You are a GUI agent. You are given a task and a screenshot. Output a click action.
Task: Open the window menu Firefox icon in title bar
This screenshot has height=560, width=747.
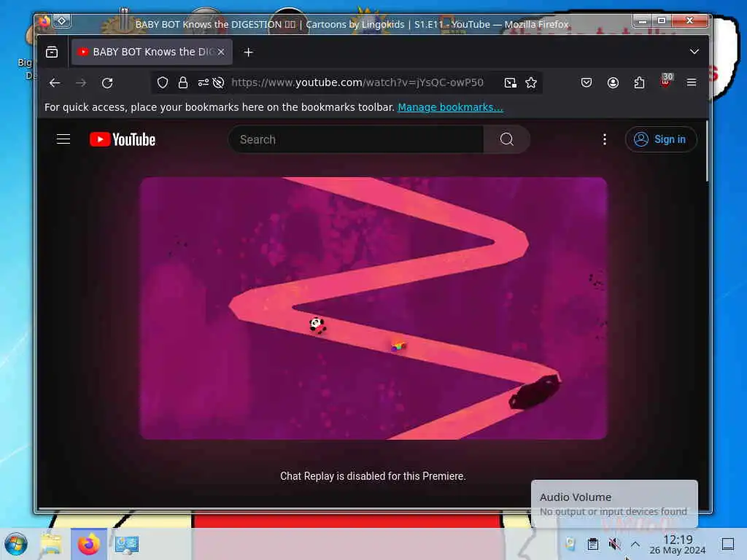pyautogui.click(x=44, y=21)
